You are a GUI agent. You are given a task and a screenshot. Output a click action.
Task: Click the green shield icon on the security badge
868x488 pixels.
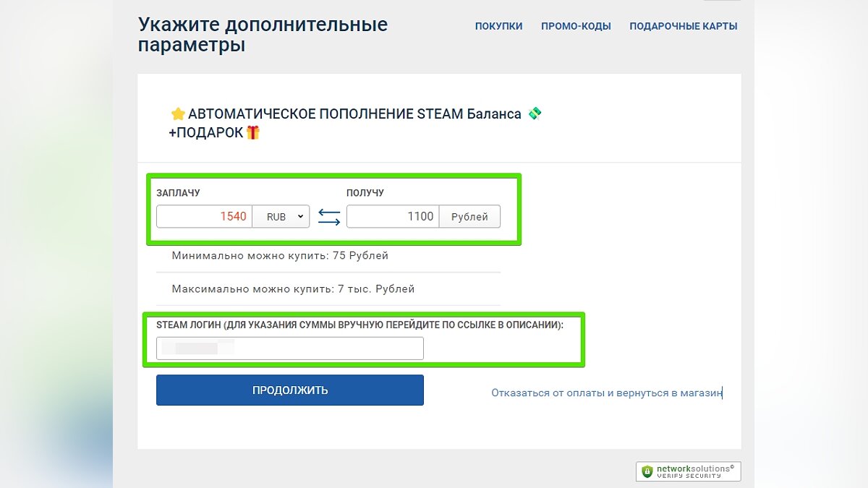point(646,471)
